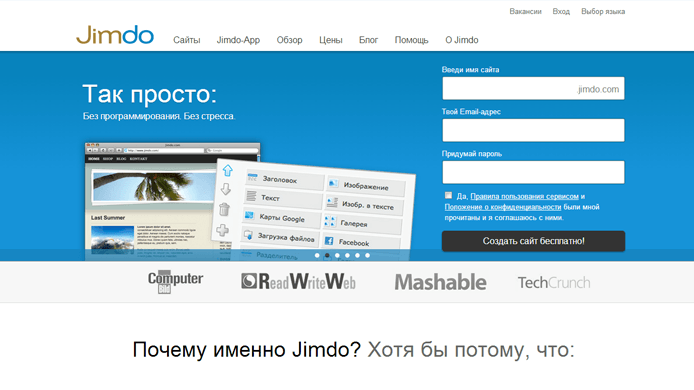Image resolution: width=694 pixels, height=390 pixels.
Task: Select second slideshow dot
Action: pyautogui.click(x=327, y=255)
